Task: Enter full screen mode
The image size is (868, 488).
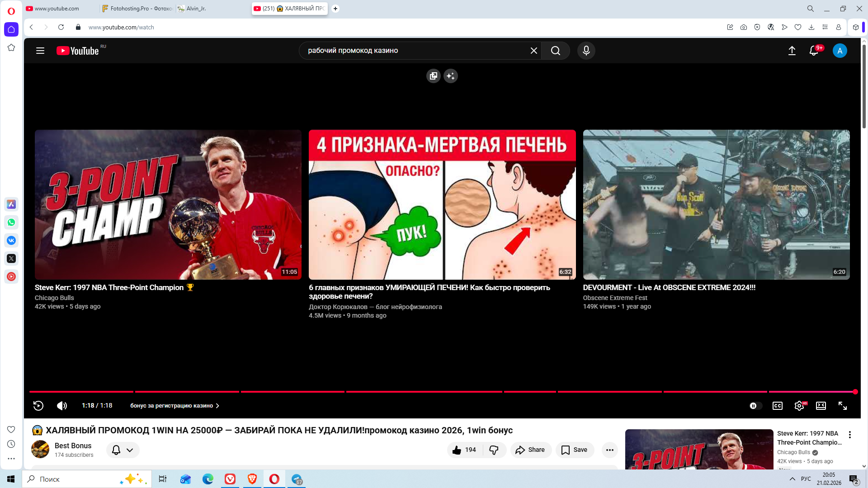Action: (843, 406)
